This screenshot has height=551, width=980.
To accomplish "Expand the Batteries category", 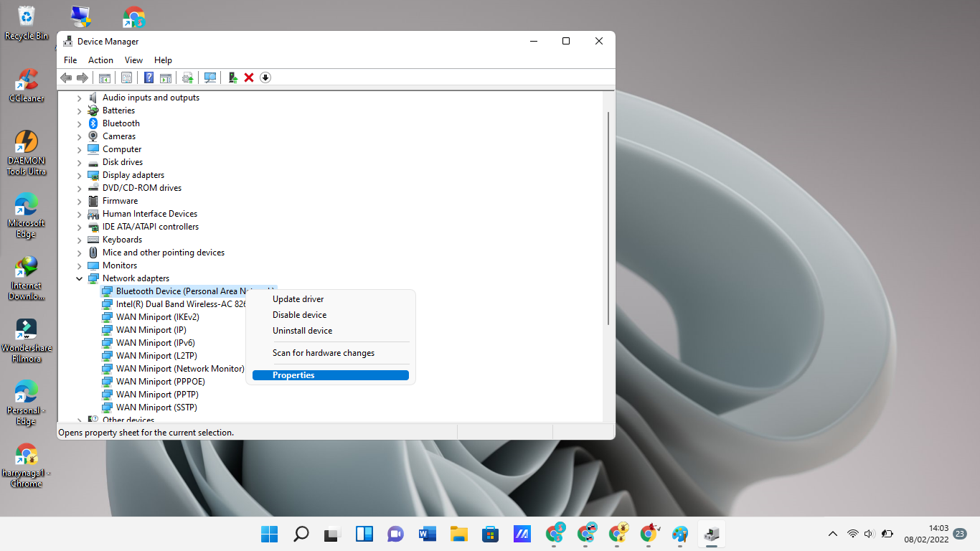I will 80,110.
